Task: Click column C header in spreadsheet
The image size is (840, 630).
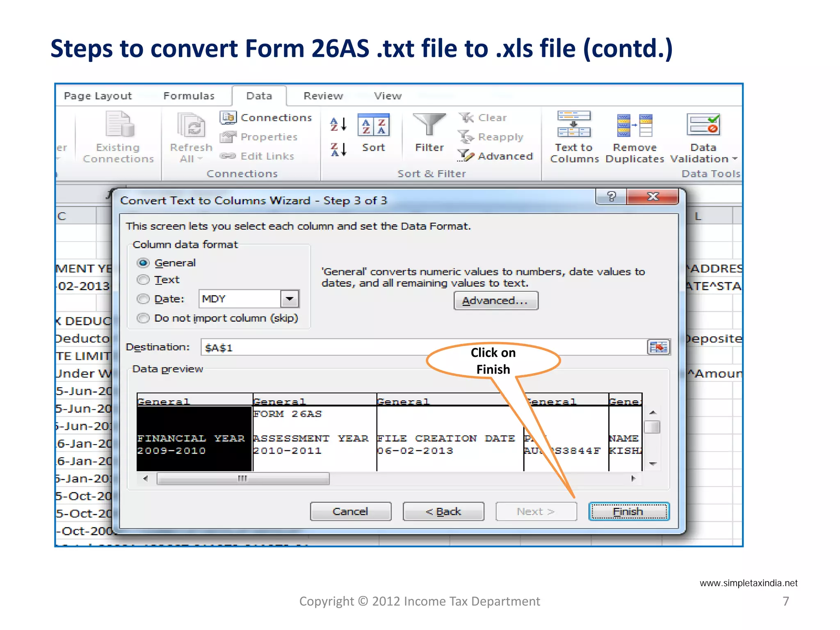Action: (x=76, y=216)
